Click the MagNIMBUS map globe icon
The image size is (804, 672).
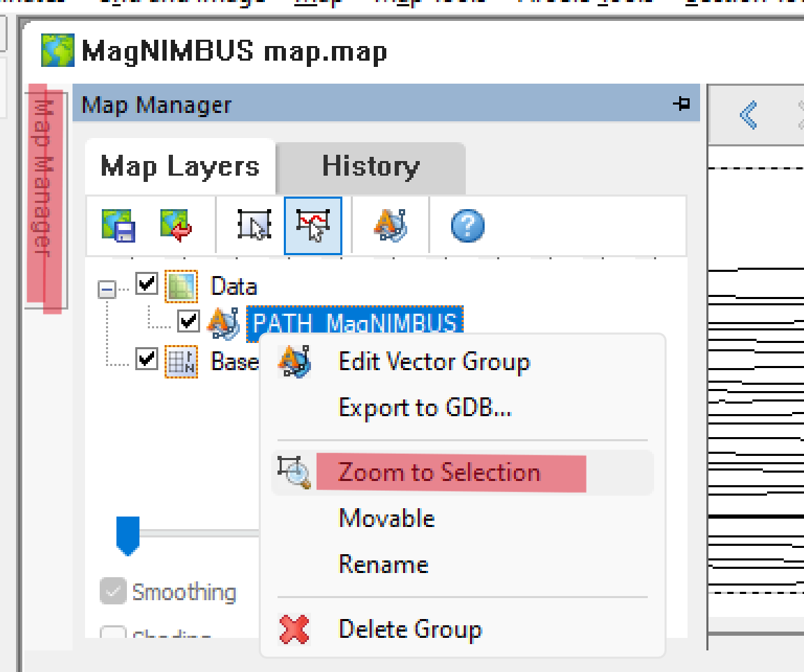click(x=57, y=51)
